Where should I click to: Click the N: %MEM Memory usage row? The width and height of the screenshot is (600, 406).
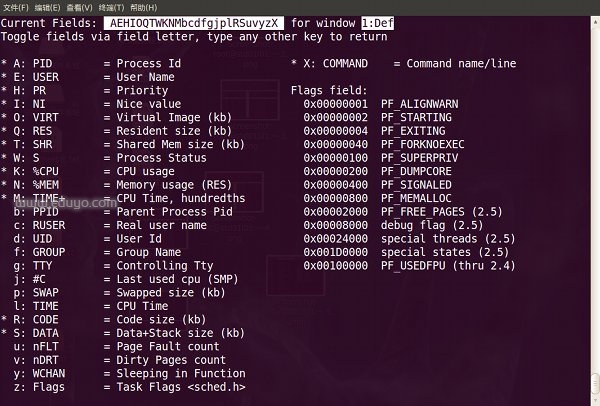(100, 185)
